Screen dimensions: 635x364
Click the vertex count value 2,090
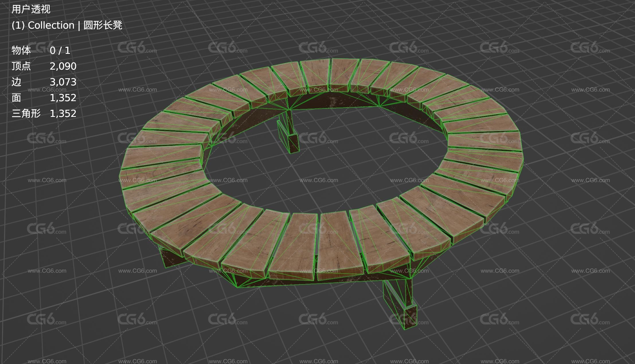pyautogui.click(x=63, y=66)
